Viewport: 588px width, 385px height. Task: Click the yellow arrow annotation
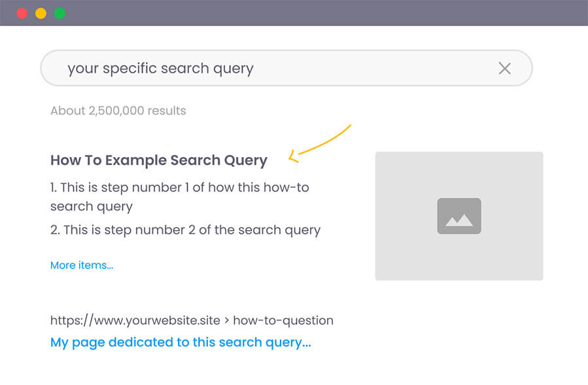319,143
